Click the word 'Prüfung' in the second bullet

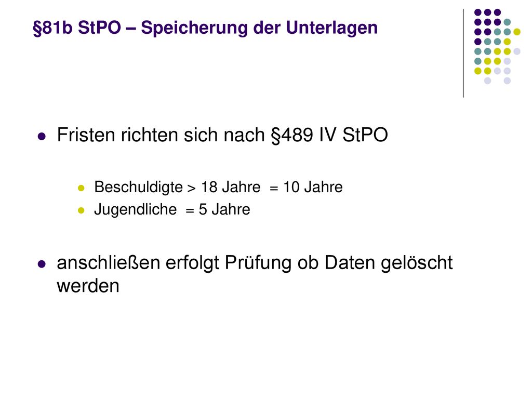tap(258, 263)
